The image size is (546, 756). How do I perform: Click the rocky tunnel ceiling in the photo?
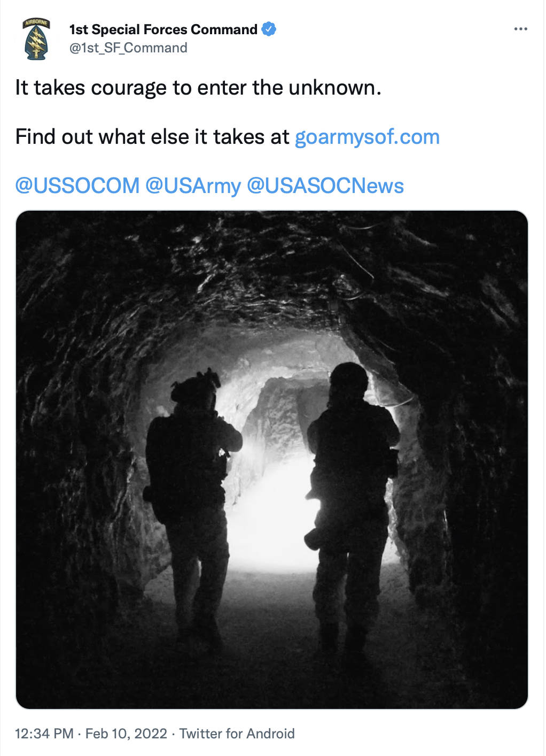pos(272,267)
